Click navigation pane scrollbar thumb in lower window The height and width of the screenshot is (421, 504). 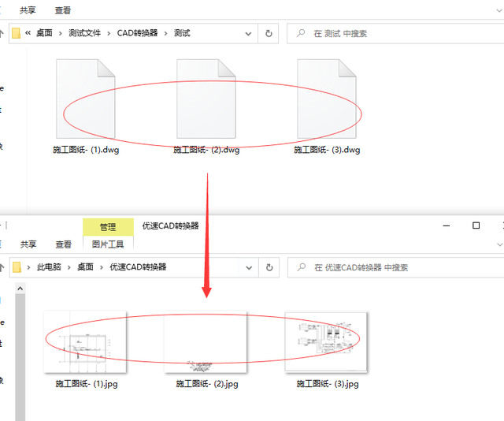tap(20, 357)
